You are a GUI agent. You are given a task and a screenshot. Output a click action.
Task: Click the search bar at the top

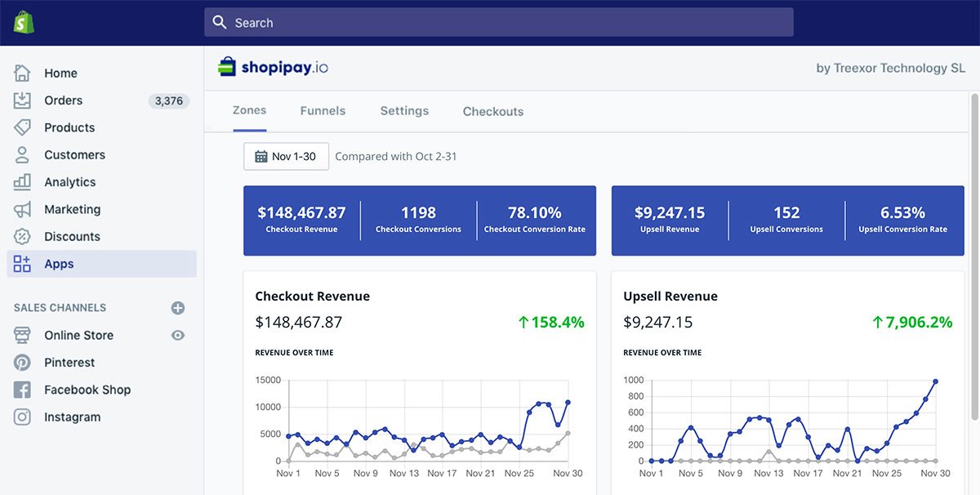pos(498,22)
